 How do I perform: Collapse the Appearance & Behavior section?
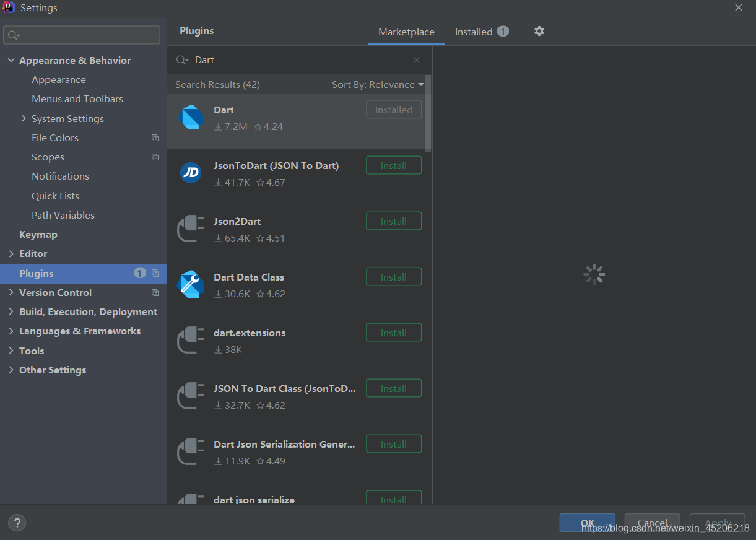coord(11,60)
